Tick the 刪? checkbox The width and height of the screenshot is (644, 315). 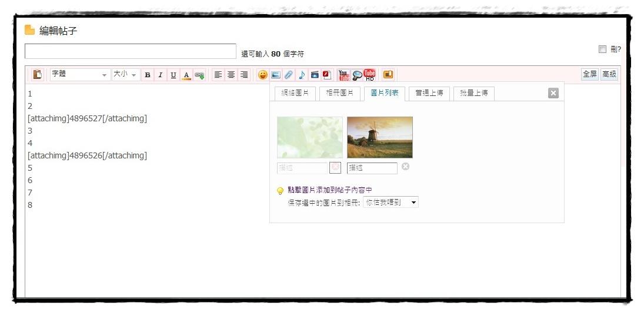coord(602,49)
